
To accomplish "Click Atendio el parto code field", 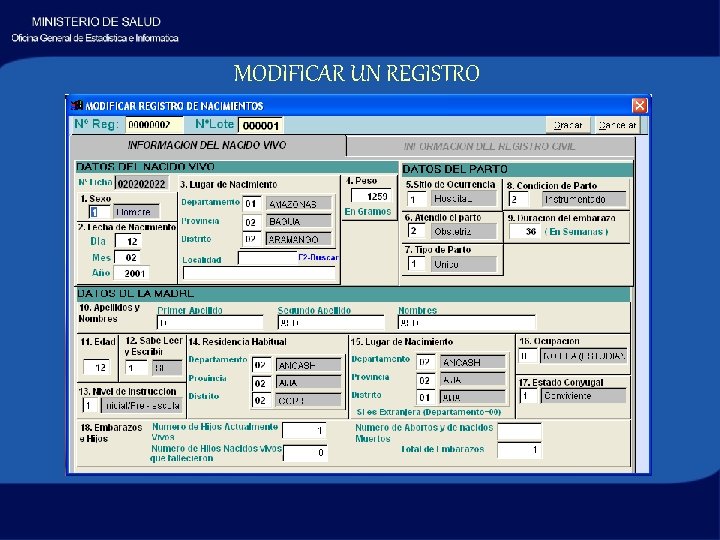I will point(416,231).
